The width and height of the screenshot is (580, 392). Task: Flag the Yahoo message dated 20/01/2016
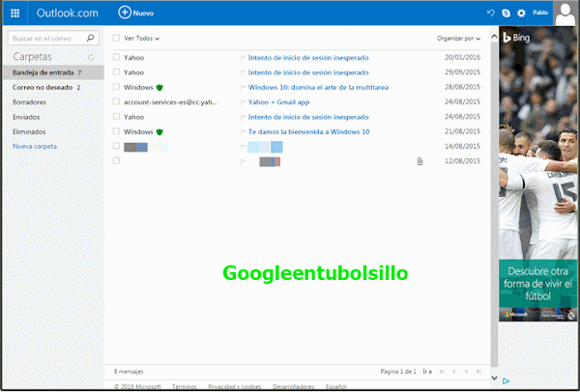pyautogui.click(x=243, y=58)
